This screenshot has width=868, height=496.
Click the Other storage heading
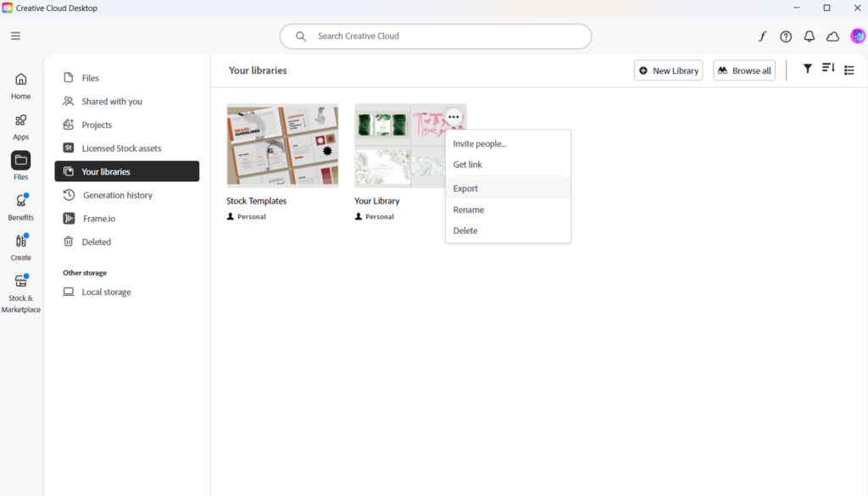point(85,273)
